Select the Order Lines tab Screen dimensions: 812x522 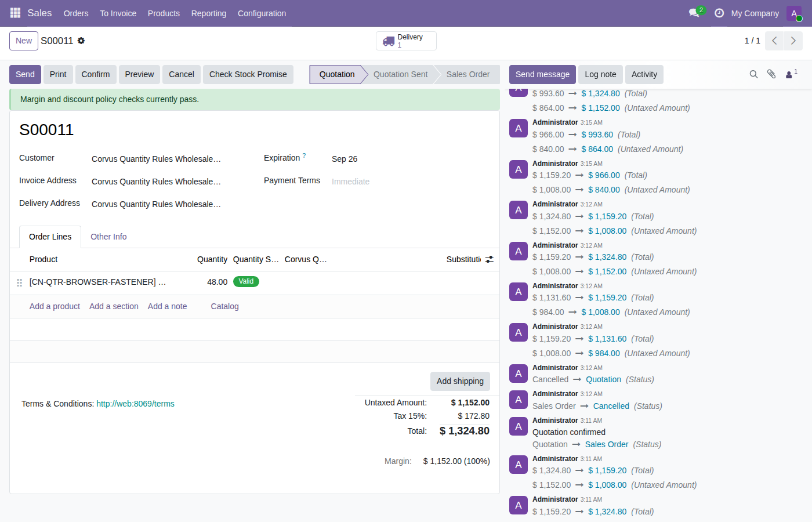click(50, 237)
